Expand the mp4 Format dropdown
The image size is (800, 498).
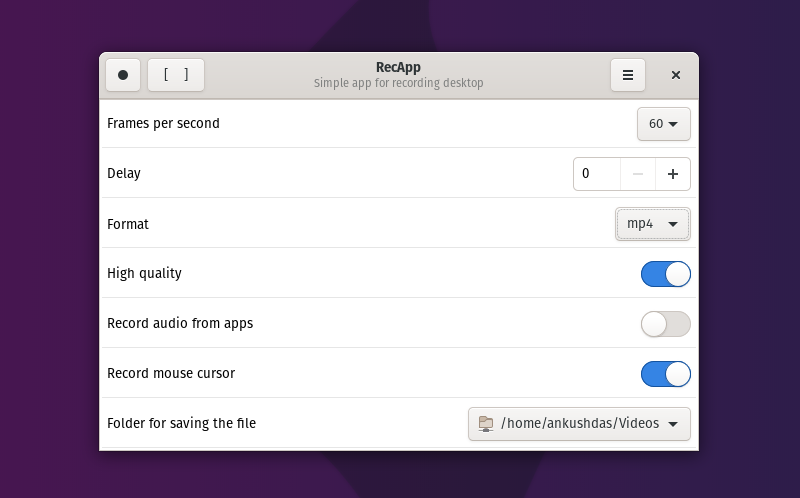click(x=653, y=224)
